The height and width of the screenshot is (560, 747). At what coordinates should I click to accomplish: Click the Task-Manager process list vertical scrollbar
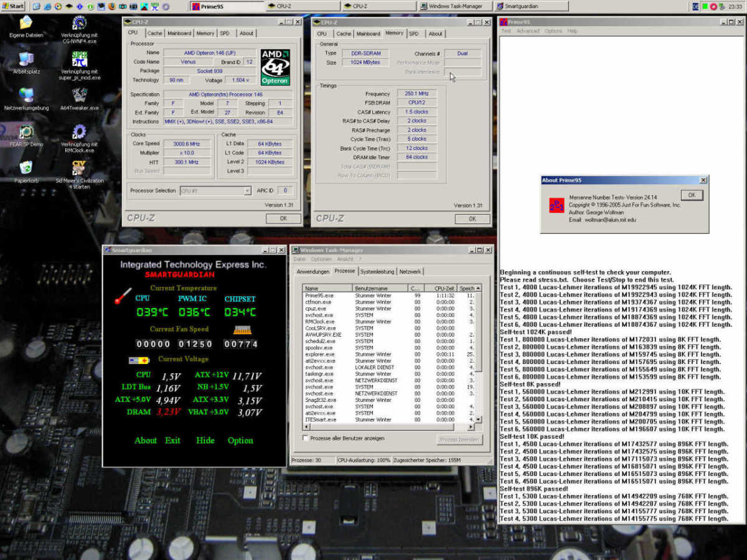pos(479,354)
